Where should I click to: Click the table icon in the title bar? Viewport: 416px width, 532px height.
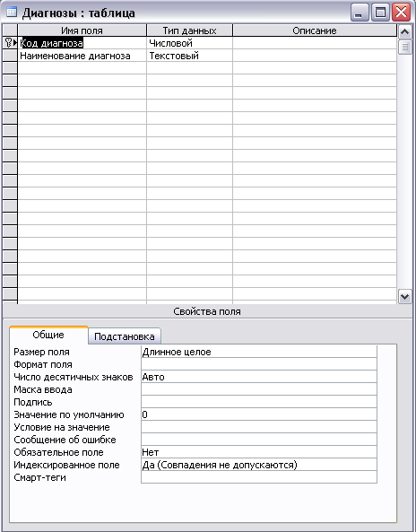tap(12, 13)
